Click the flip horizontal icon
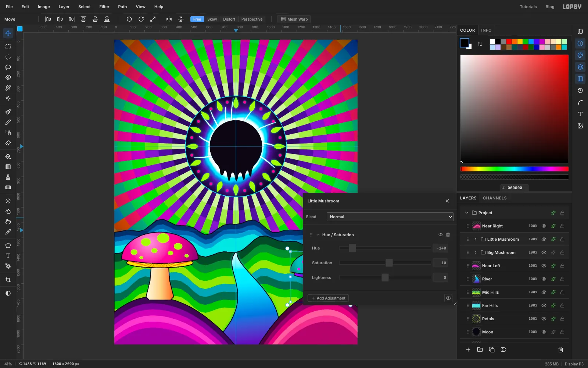 point(169,19)
